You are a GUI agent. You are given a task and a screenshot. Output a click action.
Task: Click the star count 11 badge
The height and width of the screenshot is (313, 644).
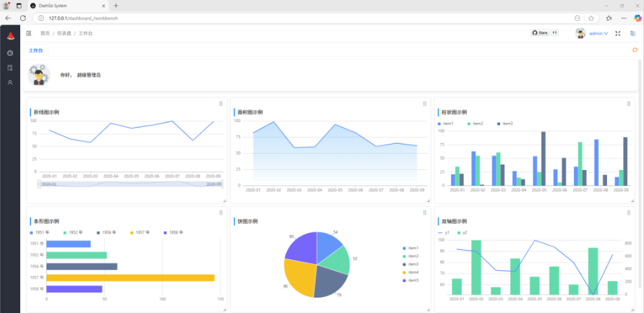(x=555, y=33)
